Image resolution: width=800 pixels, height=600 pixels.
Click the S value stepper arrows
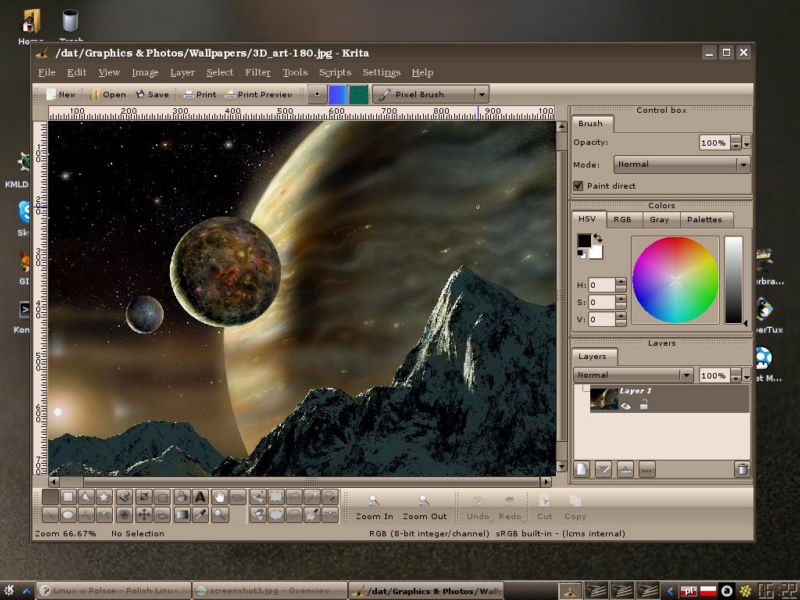coord(620,302)
